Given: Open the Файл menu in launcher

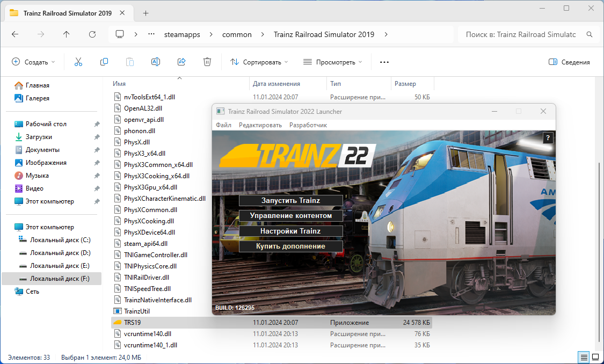Looking at the screenshot, I should [x=223, y=125].
